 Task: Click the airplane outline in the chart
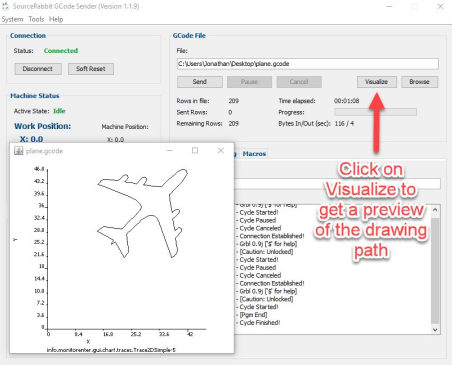tap(143, 213)
